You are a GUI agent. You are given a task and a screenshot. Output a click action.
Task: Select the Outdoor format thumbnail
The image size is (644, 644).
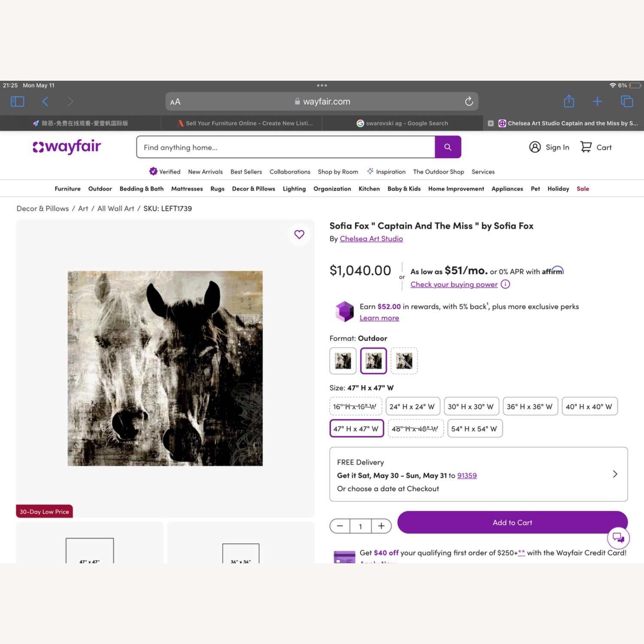point(374,361)
